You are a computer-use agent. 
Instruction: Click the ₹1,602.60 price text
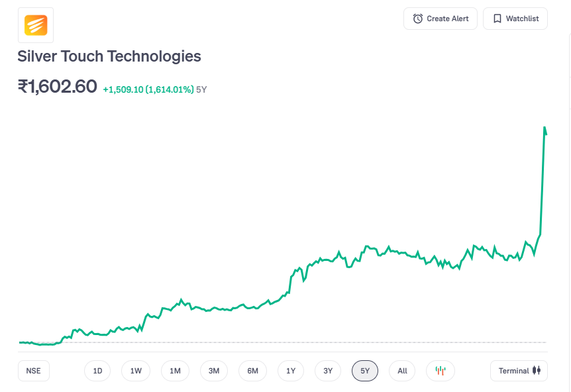tap(58, 87)
